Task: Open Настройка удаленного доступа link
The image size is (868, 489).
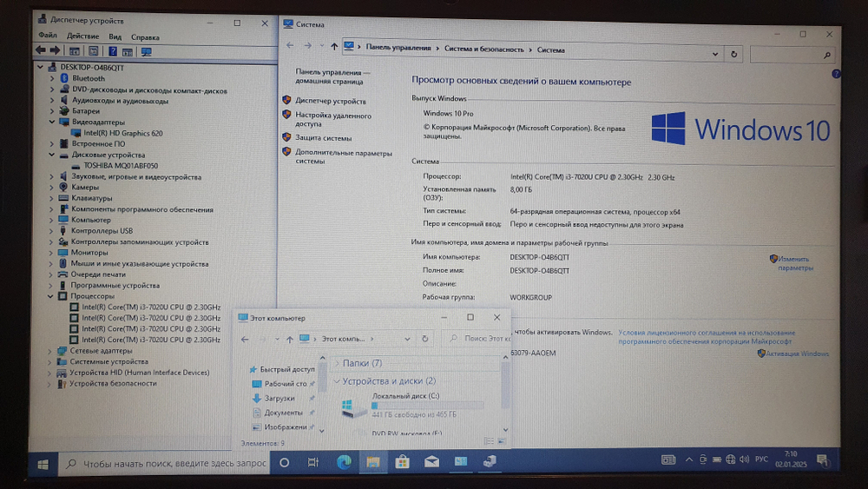Action: click(332, 120)
